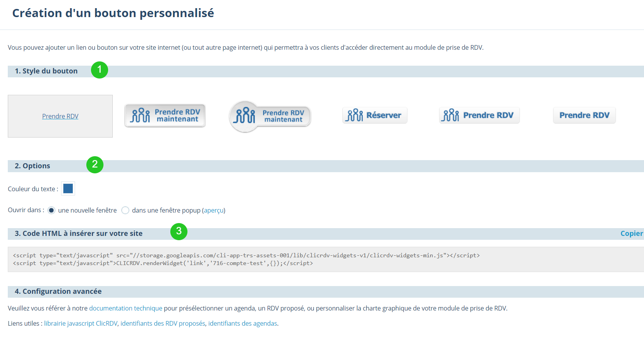Click the '1. Style du bouton' heading
This screenshot has height=342, width=644.
(46, 71)
